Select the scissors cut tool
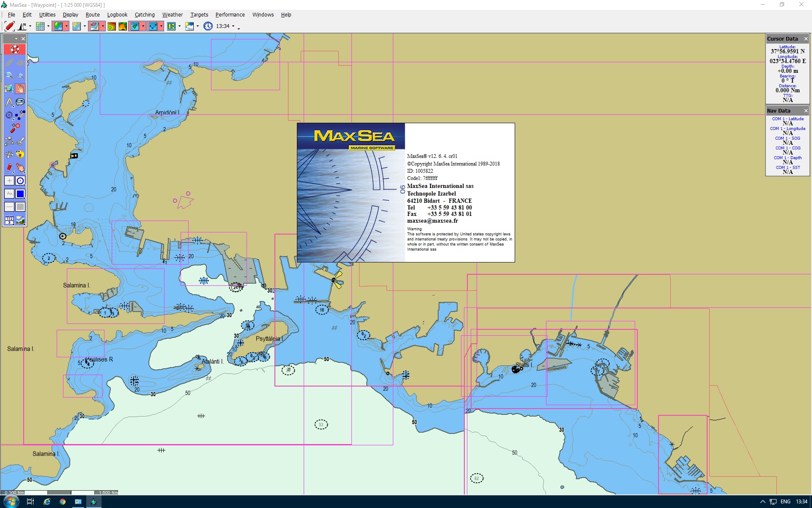Viewport: 812px width, 508px height. [x=20, y=141]
